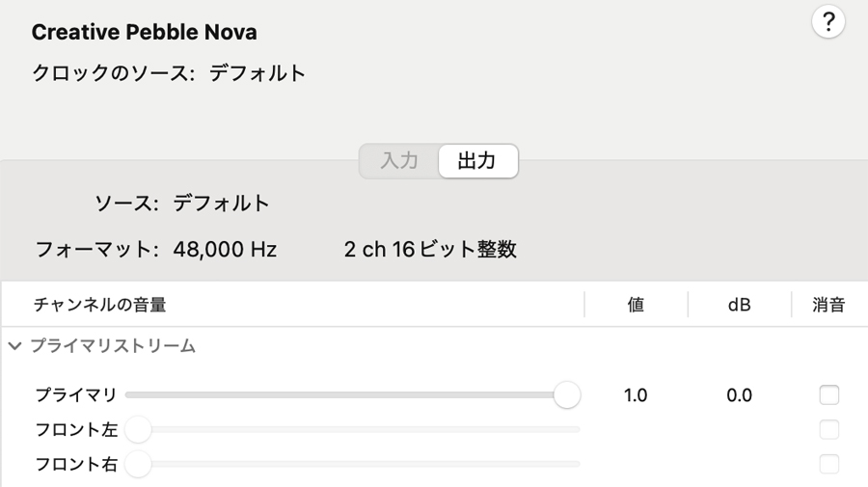Image resolution: width=868 pixels, height=487 pixels.
Task: Collapse the プライマリストリーム section
Action: click(x=14, y=346)
